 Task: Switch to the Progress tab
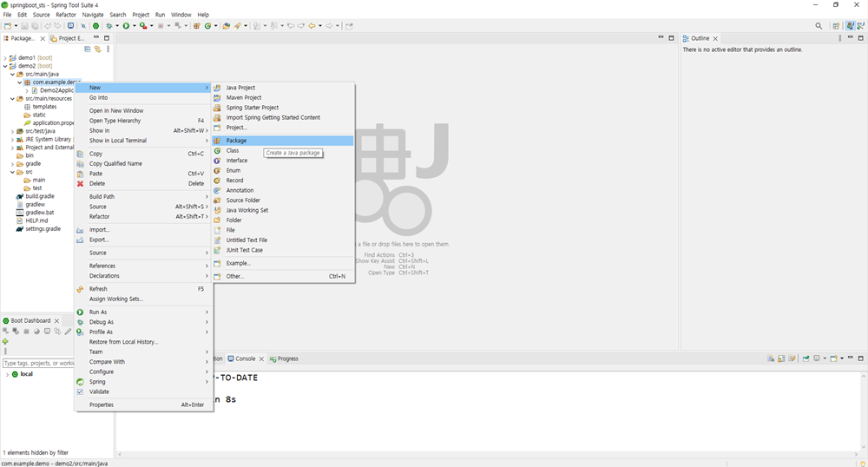coord(284,358)
